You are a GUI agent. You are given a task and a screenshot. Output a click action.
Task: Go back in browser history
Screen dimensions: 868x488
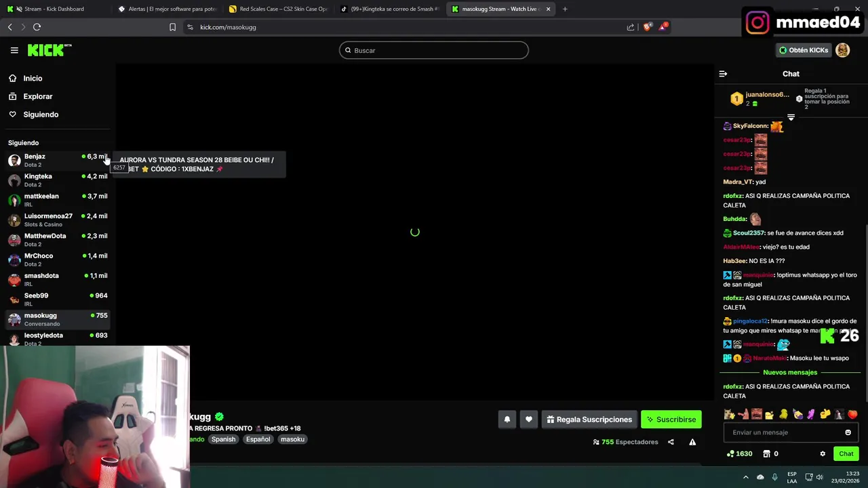coord(9,27)
